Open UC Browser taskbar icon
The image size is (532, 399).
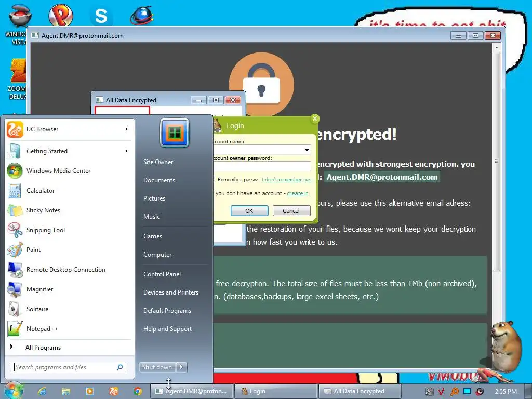114,391
